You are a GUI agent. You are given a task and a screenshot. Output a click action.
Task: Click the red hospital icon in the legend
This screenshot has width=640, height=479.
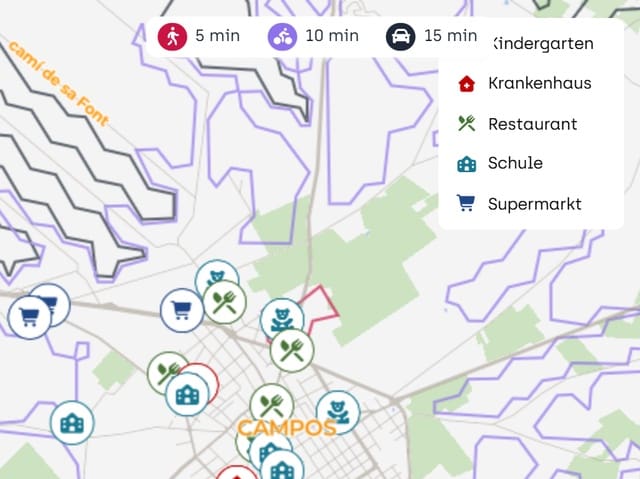467,83
